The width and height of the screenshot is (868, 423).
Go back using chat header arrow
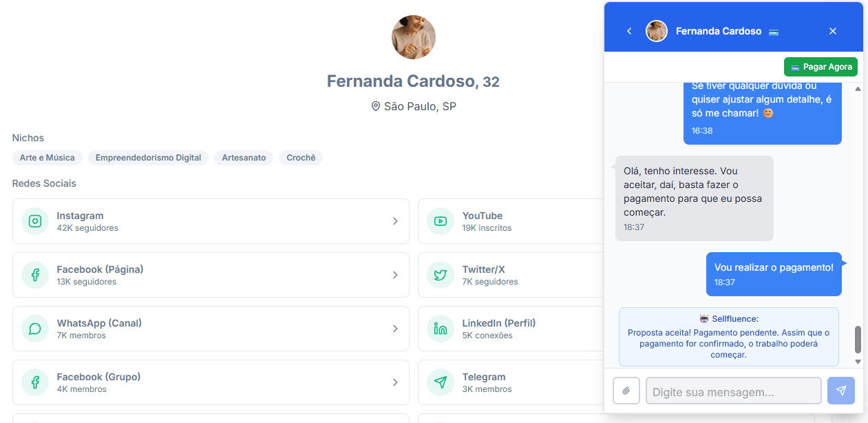click(x=629, y=31)
